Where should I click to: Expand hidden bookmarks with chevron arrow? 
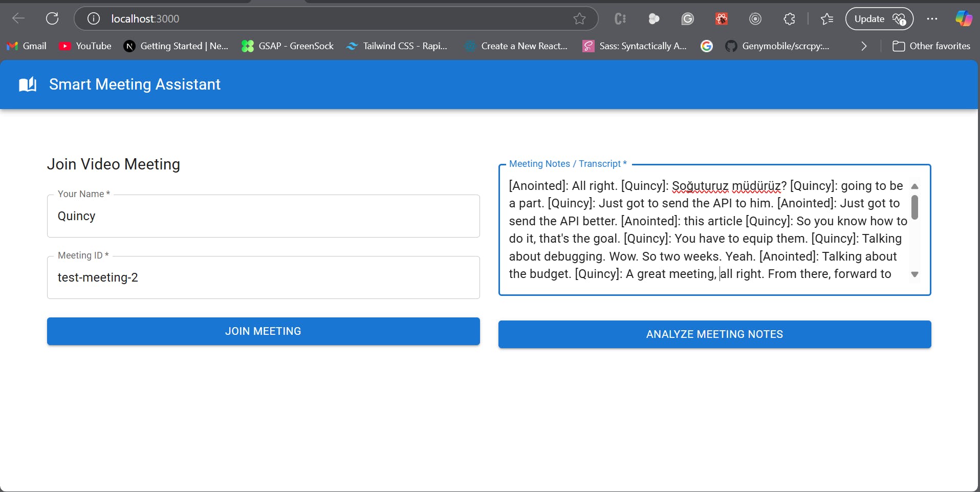pyautogui.click(x=864, y=46)
